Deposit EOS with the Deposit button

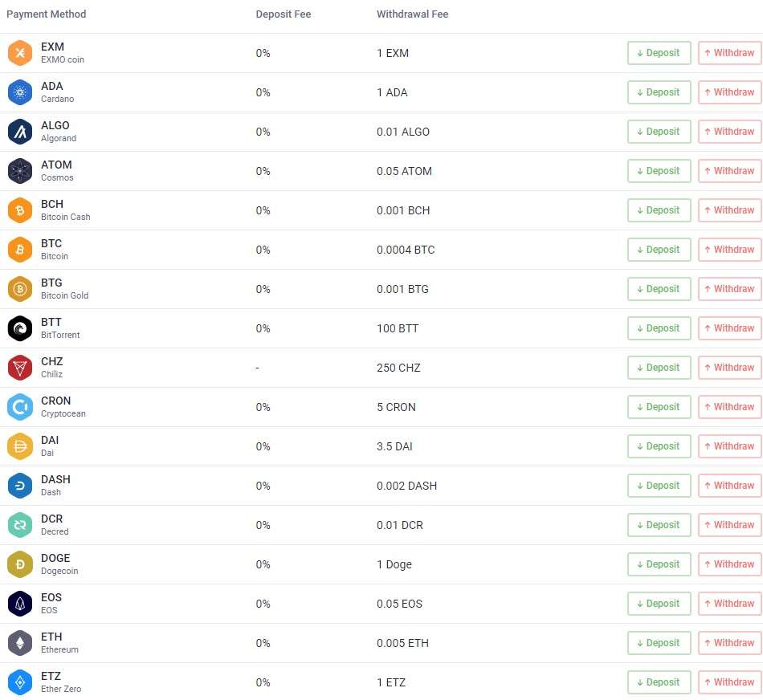659,604
